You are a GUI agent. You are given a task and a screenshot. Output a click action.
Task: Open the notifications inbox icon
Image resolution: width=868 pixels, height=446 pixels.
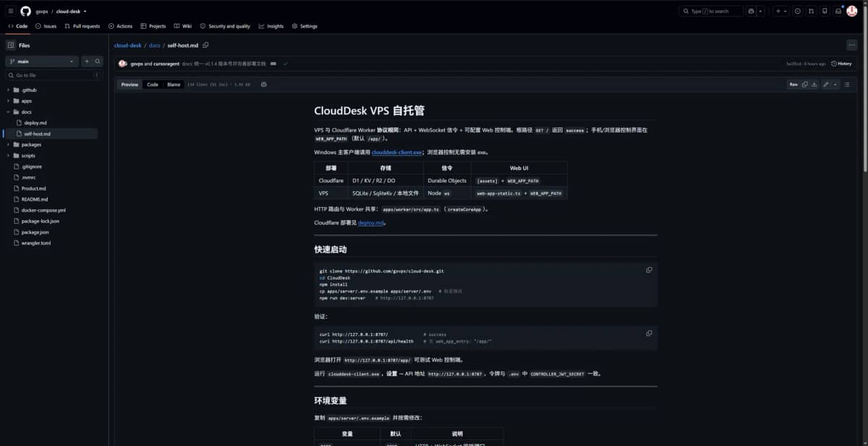[x=838, y=11]
